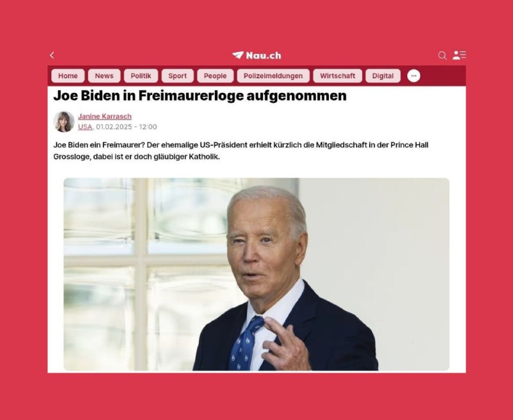
Task: Follow the USA topic link
Action: pyautogui.click(x=85, y=127)
